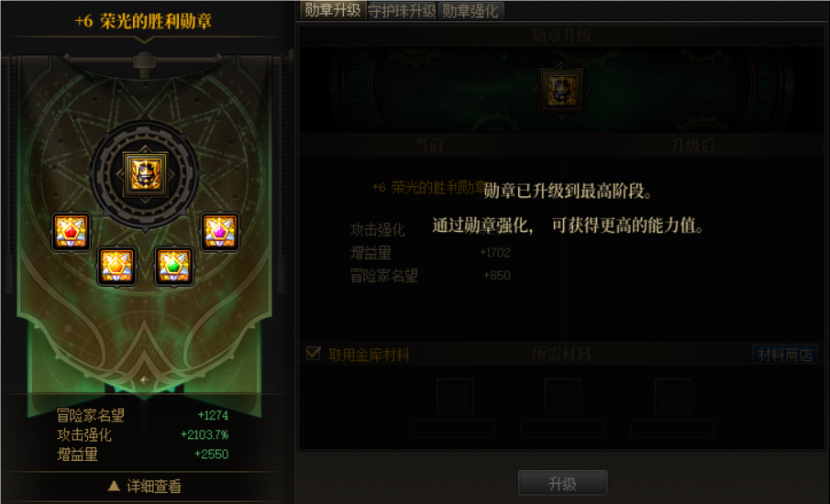Select the red guardian gem slot
Screen dimensions: 830x504
pyautogui.click(x=71, y=232)
